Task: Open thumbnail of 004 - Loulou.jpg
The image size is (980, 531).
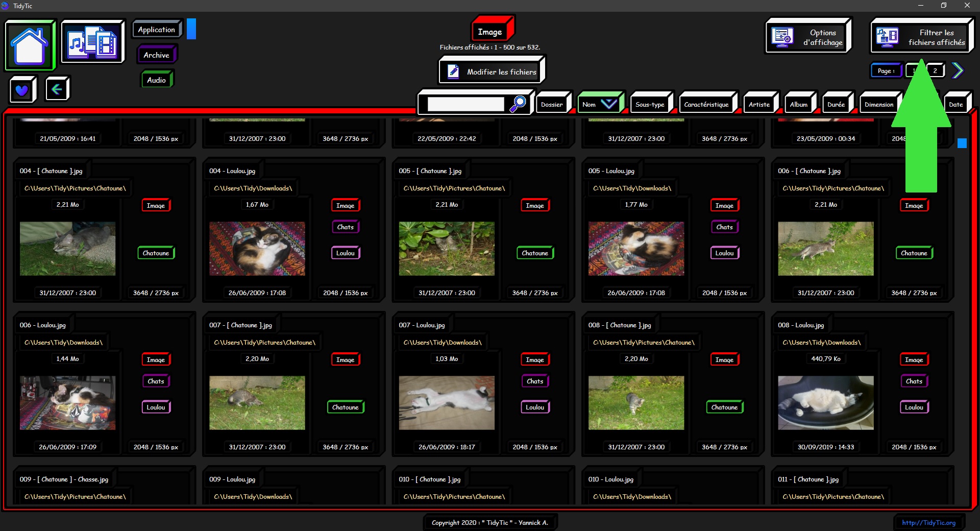Action: click(257, 249)
